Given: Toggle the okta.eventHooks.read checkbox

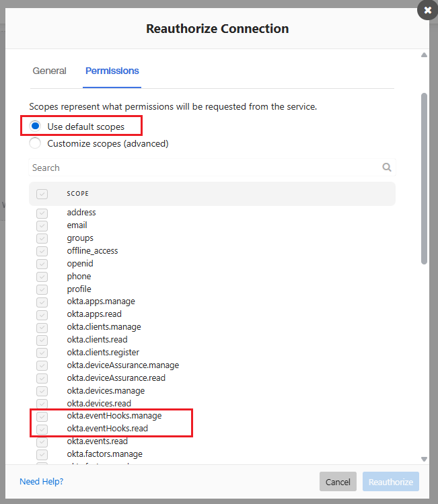Looking at the screenshot, I should 42,429.
